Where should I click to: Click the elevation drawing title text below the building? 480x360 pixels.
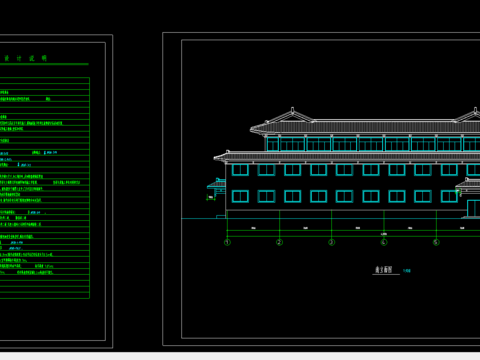tap(384, 270)
